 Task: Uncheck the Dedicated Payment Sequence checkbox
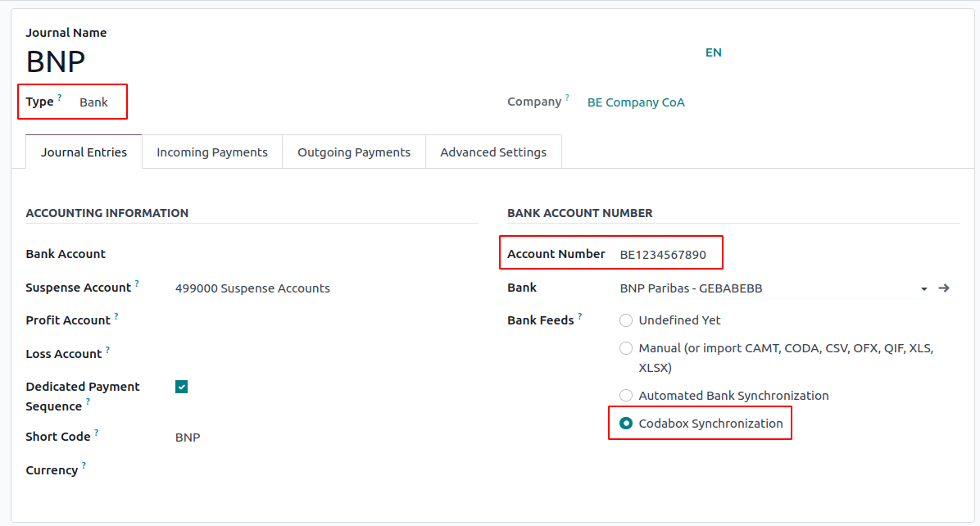coord(182,387)
